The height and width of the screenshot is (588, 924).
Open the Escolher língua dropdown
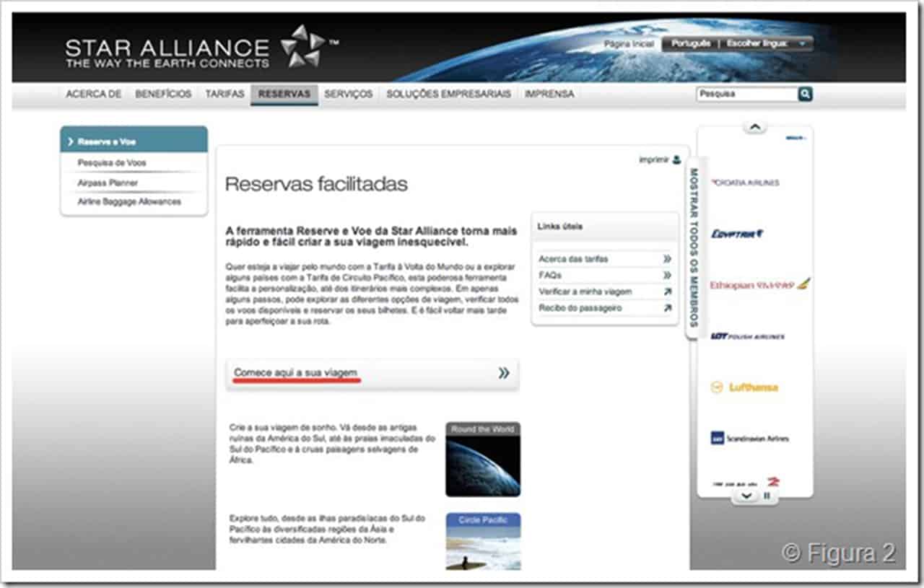767,44
